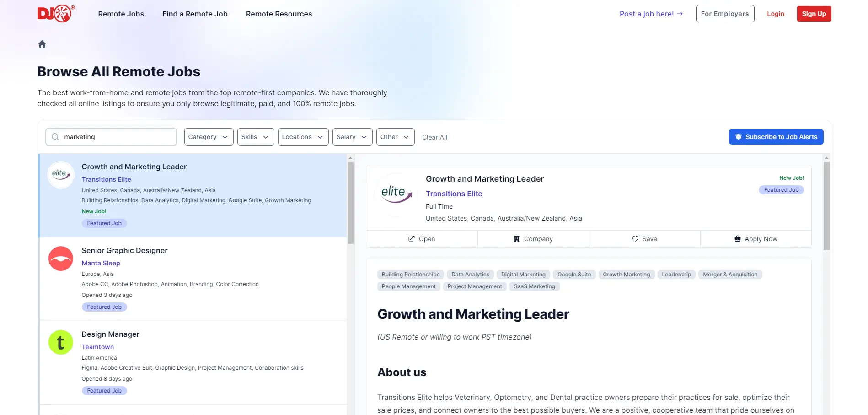
Task: Click People Management skill tag
Action: coord(409,286)
